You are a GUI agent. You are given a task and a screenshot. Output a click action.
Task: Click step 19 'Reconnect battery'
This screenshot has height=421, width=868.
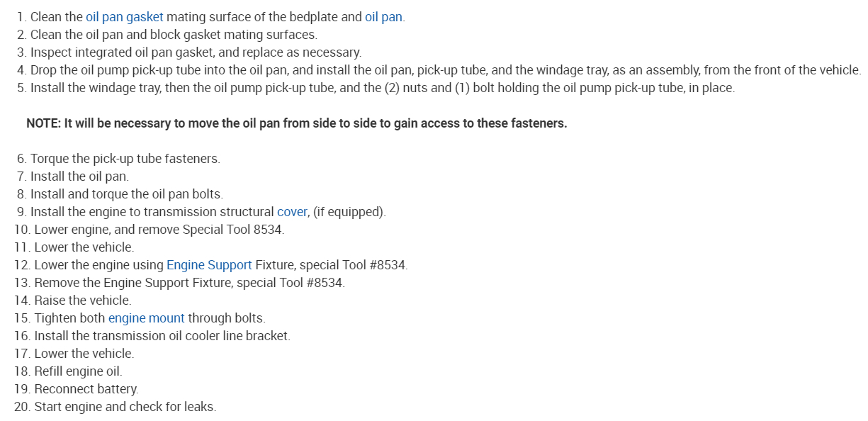pyautogui.click(x=86, y=389)
